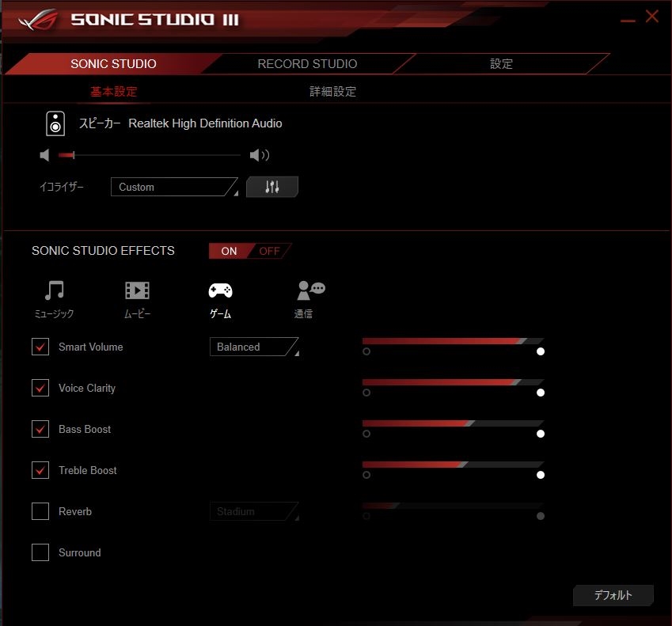Click Bass Boost maximum white dot

point(541,434)
